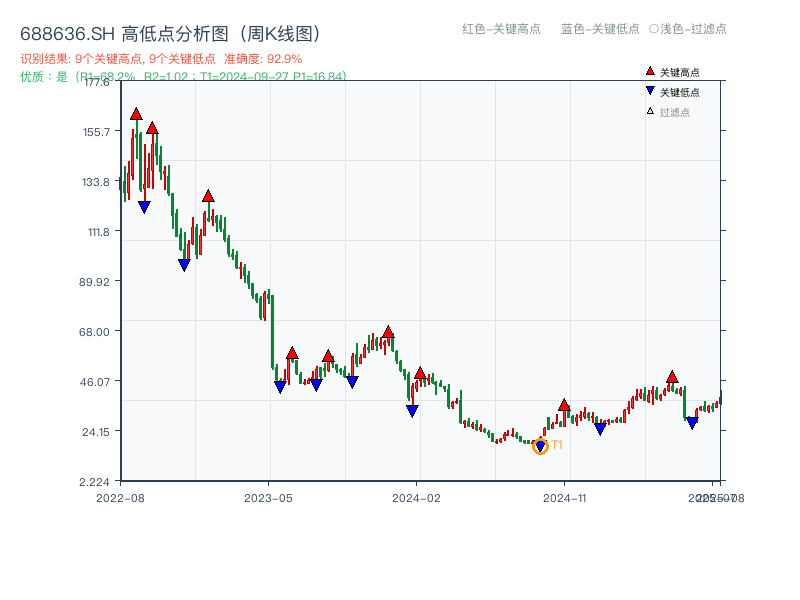Click the 过滤点 hollow triangle legend icon

click(650, 111)
